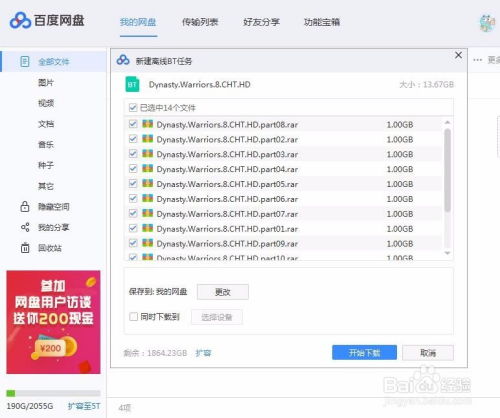500x418 pixels.
Task: Open the user avatar profile
Action: [487, 23]
